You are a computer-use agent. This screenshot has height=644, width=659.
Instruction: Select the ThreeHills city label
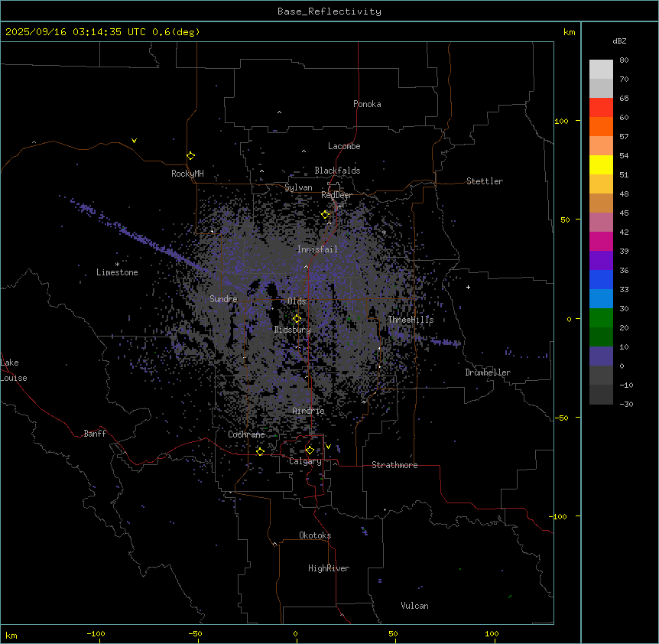[x=411, y=320]
